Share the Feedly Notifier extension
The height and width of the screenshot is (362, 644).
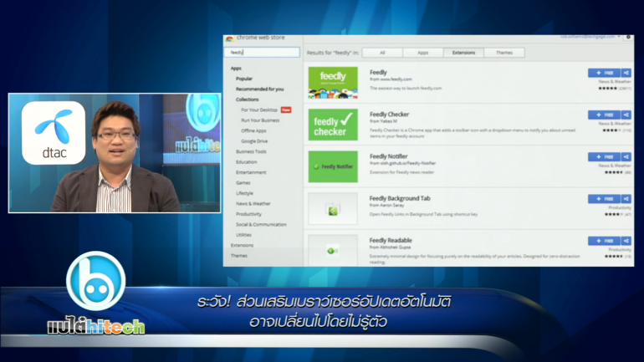click(x=626, y=157)
